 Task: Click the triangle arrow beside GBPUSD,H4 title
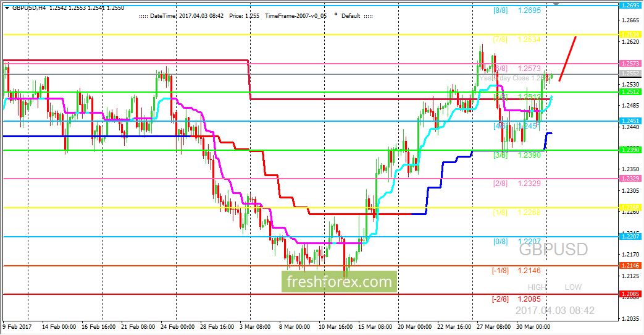click(7, 8)
